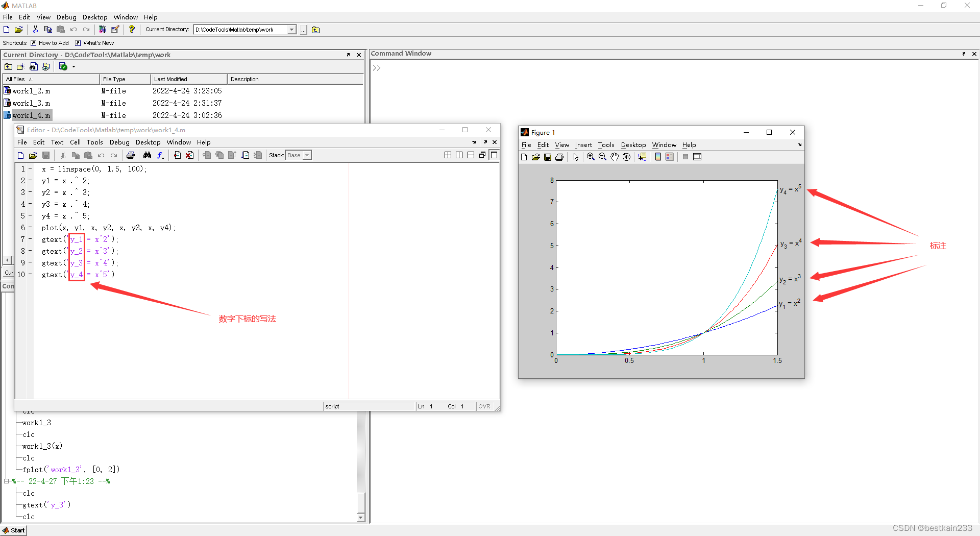Open the Simulink icon in the MATLAB toolbar
980x536 pixels.
103,30
